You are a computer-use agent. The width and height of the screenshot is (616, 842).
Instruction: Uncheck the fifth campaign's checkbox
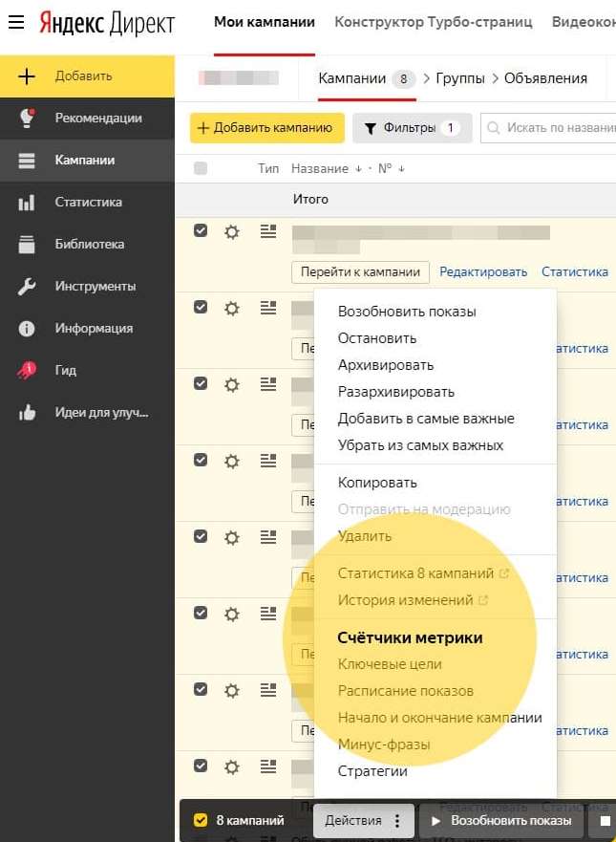201,536
